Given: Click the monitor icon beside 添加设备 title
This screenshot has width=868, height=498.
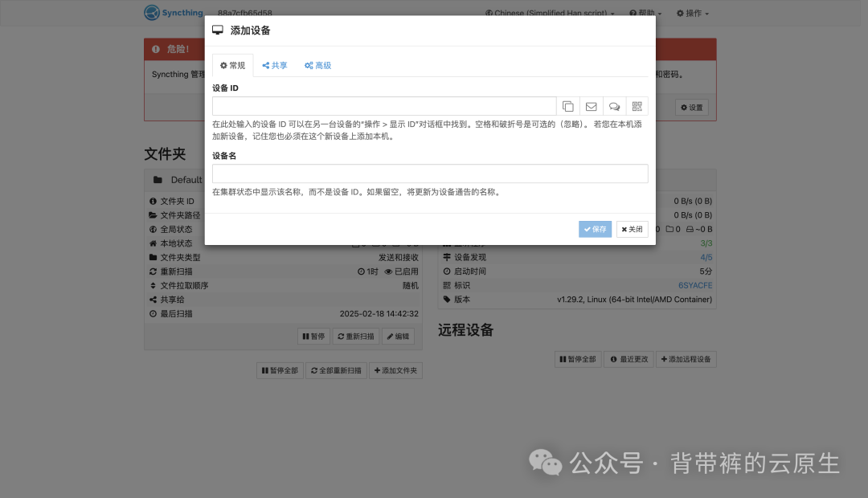Looking at the screenshot, I should pyautogui.click(x=218, y=31).
